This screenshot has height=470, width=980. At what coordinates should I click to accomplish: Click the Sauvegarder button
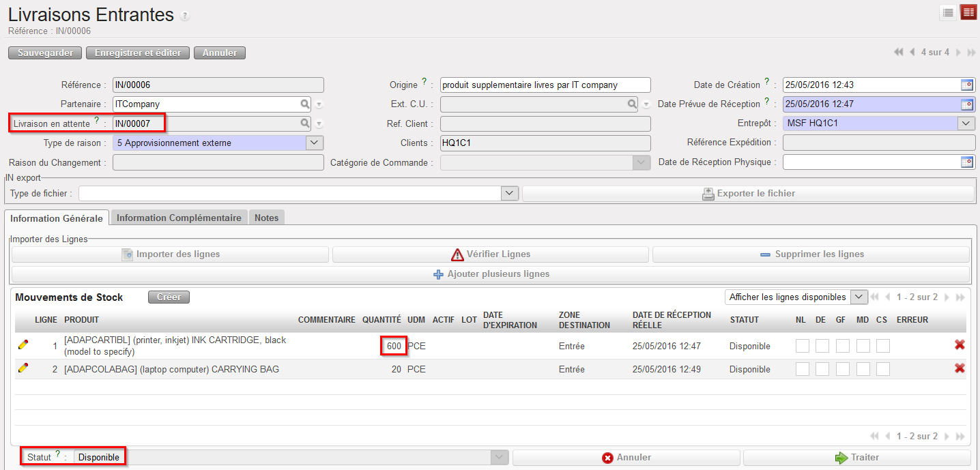pyautogui.click(x=45, y=53)
